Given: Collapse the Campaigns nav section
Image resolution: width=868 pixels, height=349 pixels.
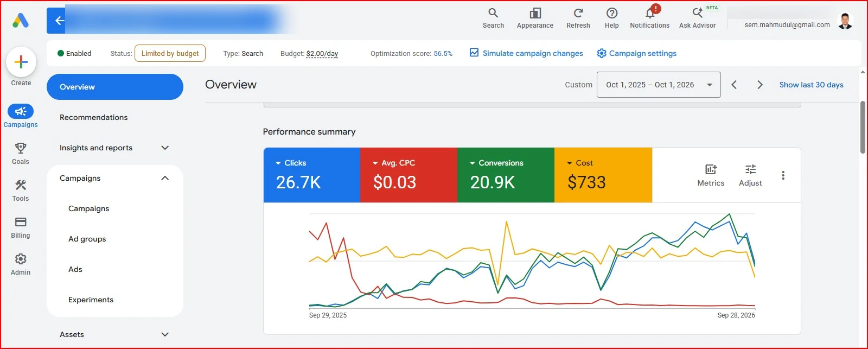Looking at the screenshot, I should coord(165,178).
